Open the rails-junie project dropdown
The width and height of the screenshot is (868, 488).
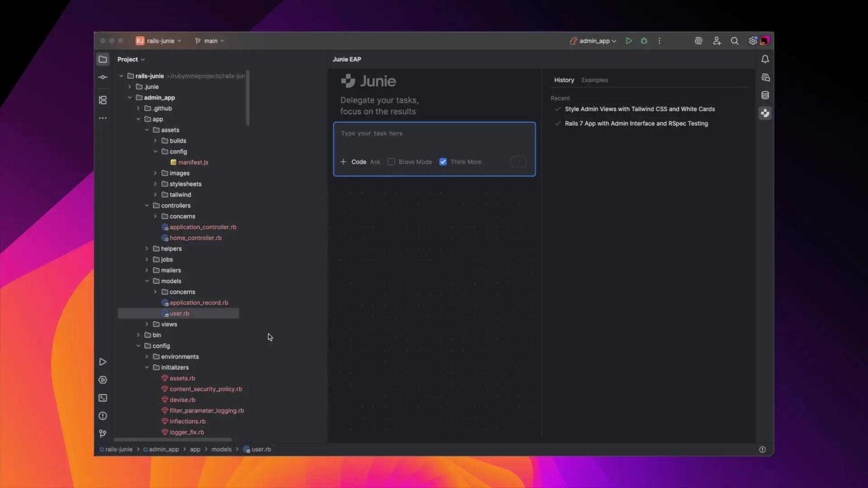(x=159, y=41)
